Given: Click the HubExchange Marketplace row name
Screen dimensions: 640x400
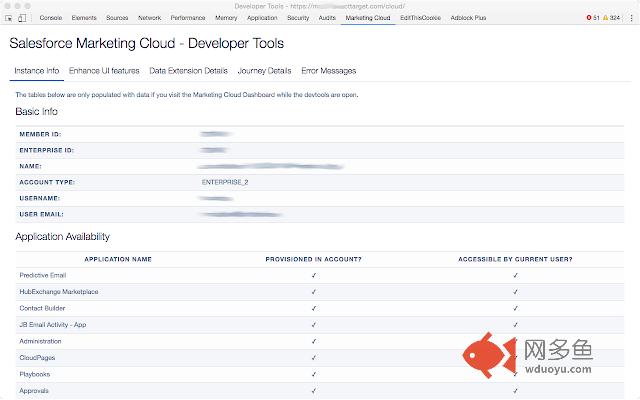Looking at the screenshot, I should pyautogui.click(x=59, y=292).
